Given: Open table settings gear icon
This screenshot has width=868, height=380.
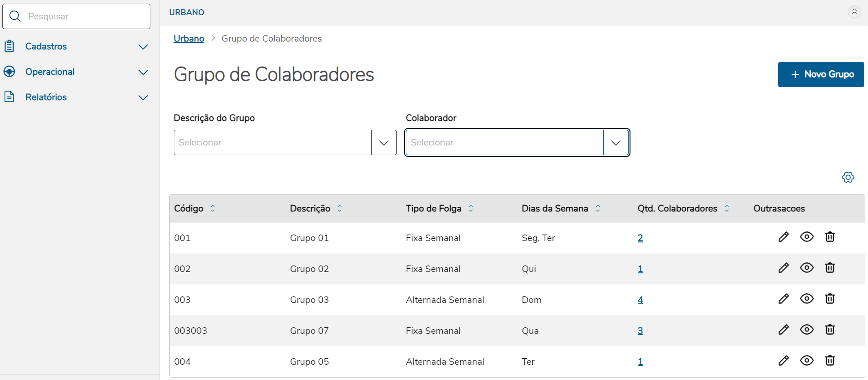Looking at the screenshot, I should pos(848,177).
